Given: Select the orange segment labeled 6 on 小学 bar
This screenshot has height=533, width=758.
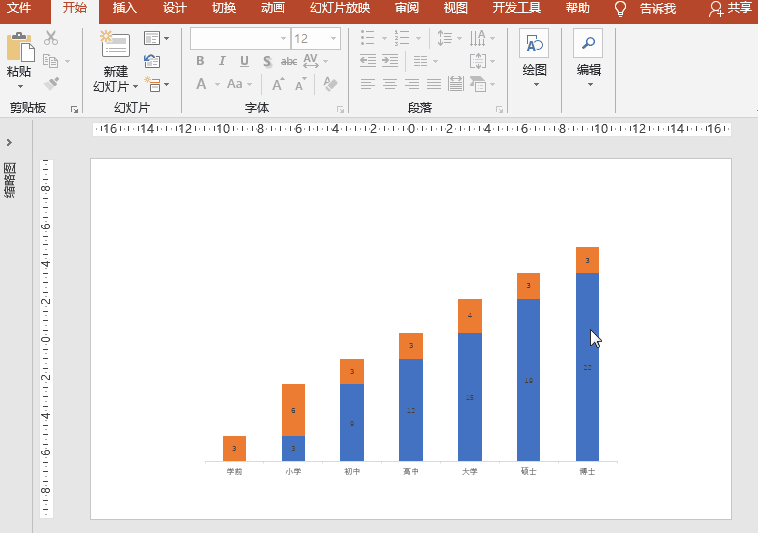Looking at the screenshot, I should tap(293, 410).
